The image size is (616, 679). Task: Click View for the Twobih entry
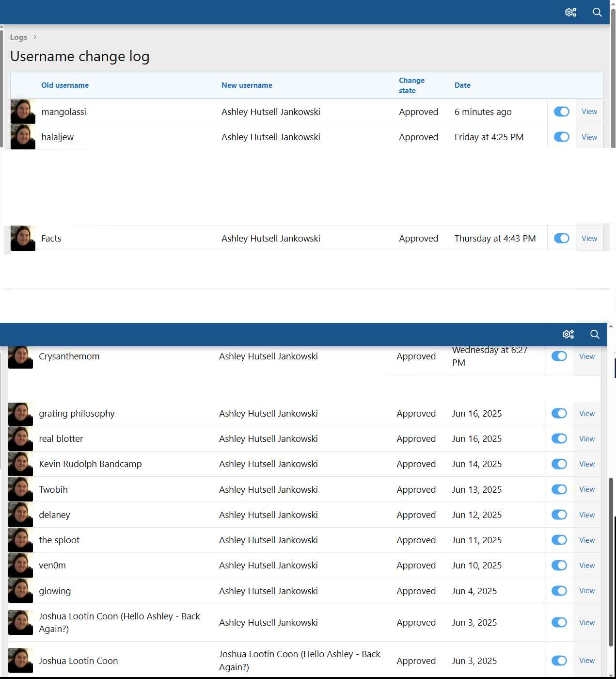[x=587, y=489]
